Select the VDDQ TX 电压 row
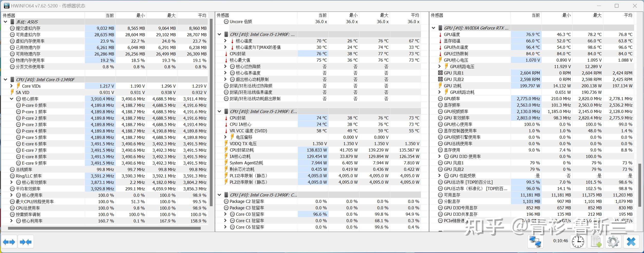 pyautogui.click(x=318, y=144)
